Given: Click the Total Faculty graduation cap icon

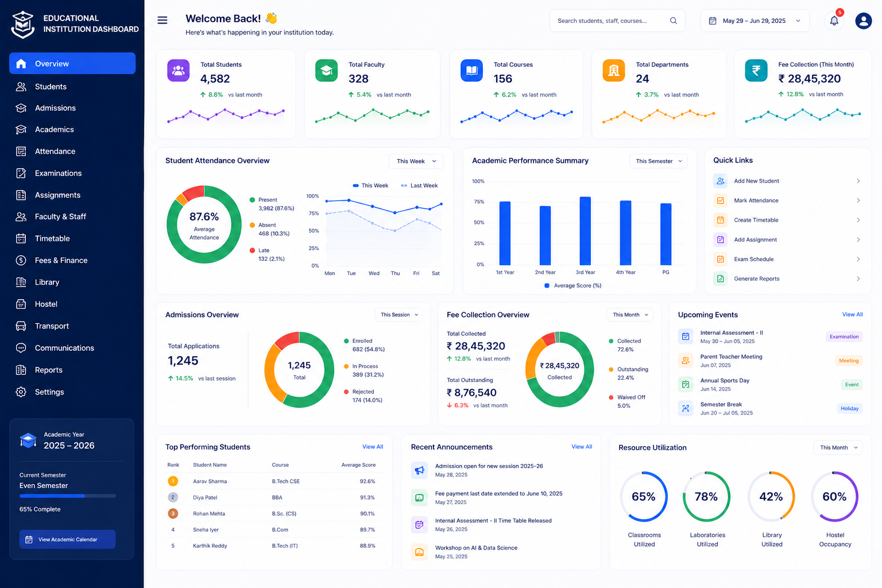Looking at the screenshot, I should [x=327, y=71].
